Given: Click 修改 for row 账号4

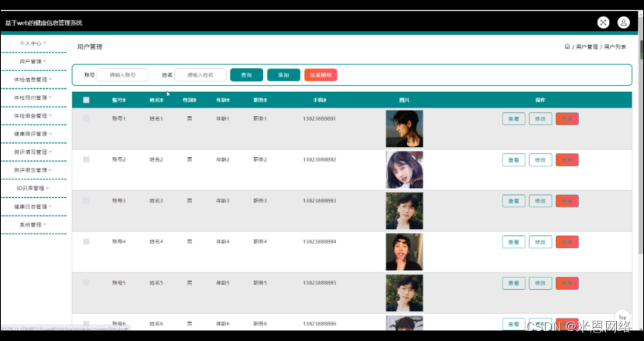Looking at the screenshot, I should (x=540, y=242).
